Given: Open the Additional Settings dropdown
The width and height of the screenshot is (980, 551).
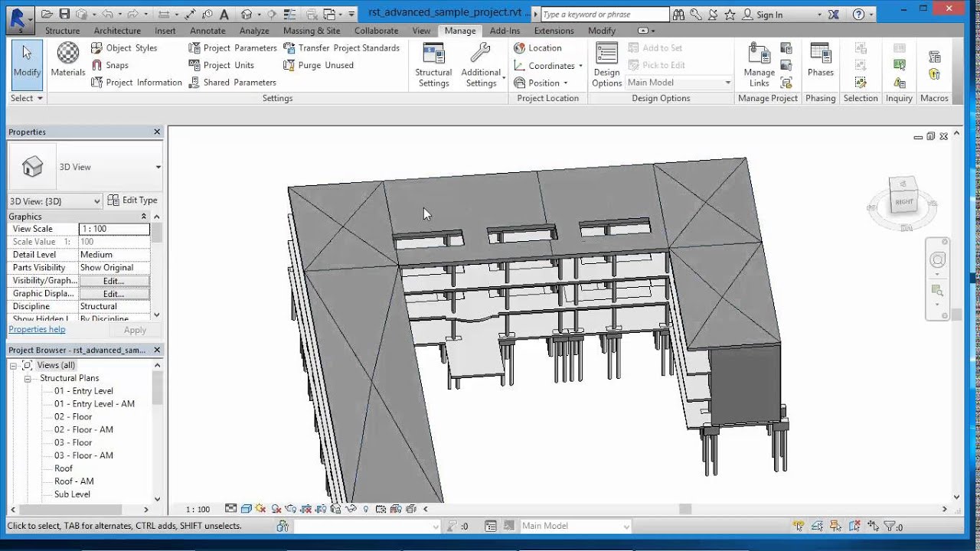Looking at the screenshot, I should click(x=482, y=65).
